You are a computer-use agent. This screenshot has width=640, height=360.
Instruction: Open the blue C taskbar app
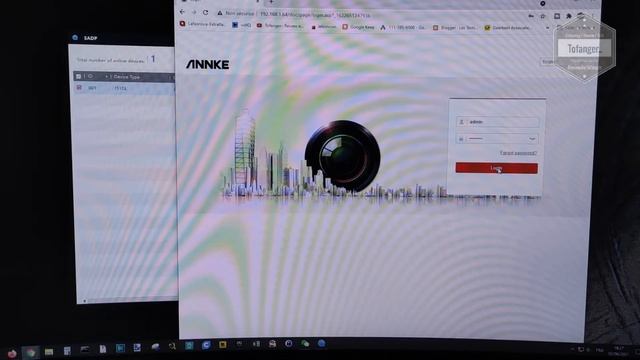(206, 345)
